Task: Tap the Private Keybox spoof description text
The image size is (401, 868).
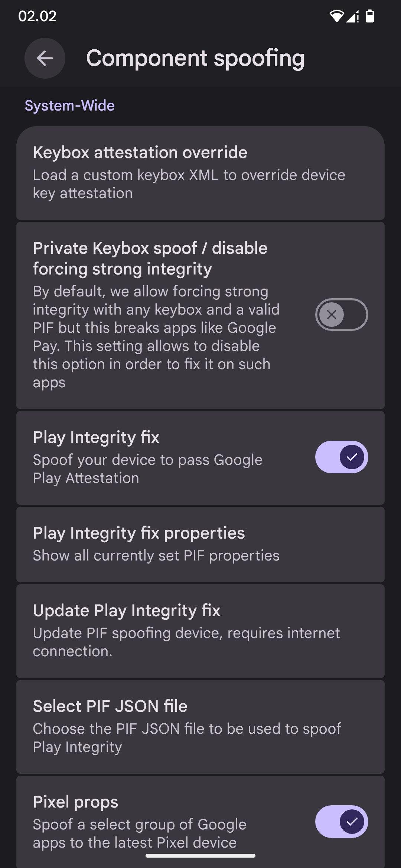Action: [x=156, y=337]
